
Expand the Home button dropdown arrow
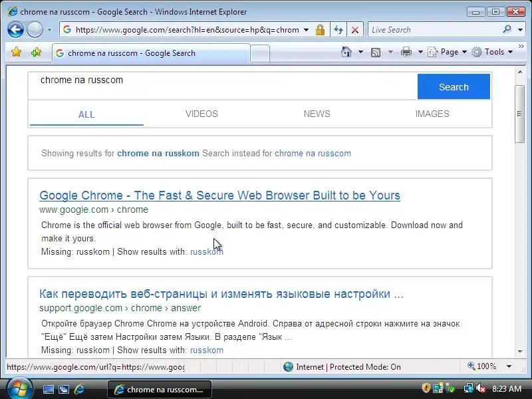[x=360, y=52]
